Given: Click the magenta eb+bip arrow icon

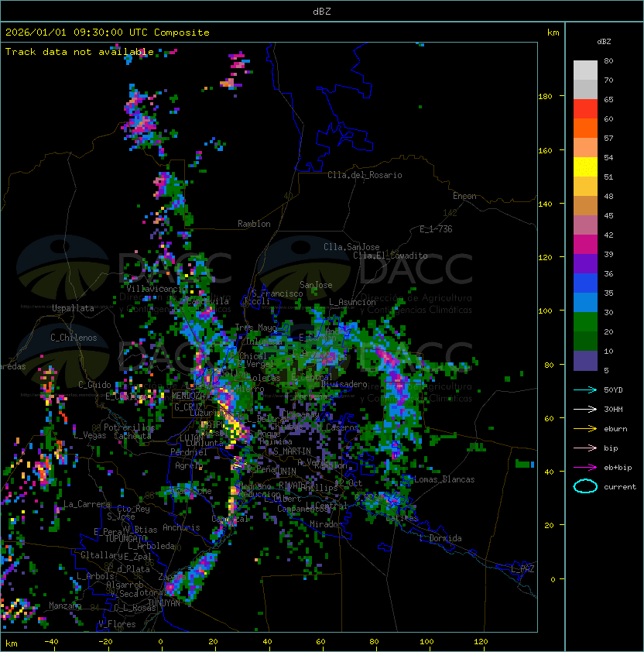Looking at the screenshot, I should (585, 468).
